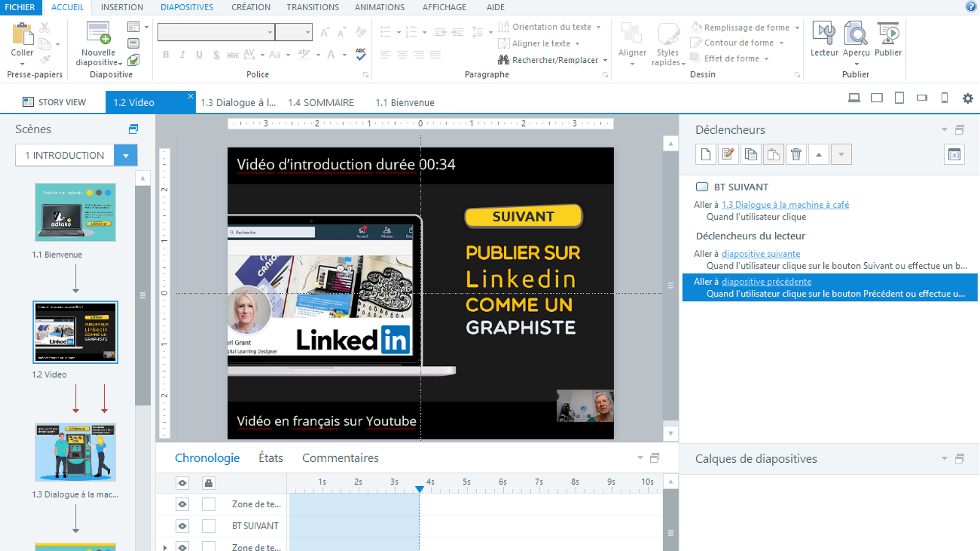Open the 1.4 SOMMAIRE slide tab

tap(321, 102)
